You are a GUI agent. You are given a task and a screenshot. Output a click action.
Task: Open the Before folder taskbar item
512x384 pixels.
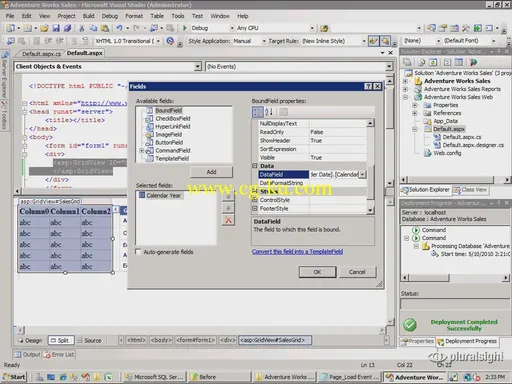[x=219, y=377]
